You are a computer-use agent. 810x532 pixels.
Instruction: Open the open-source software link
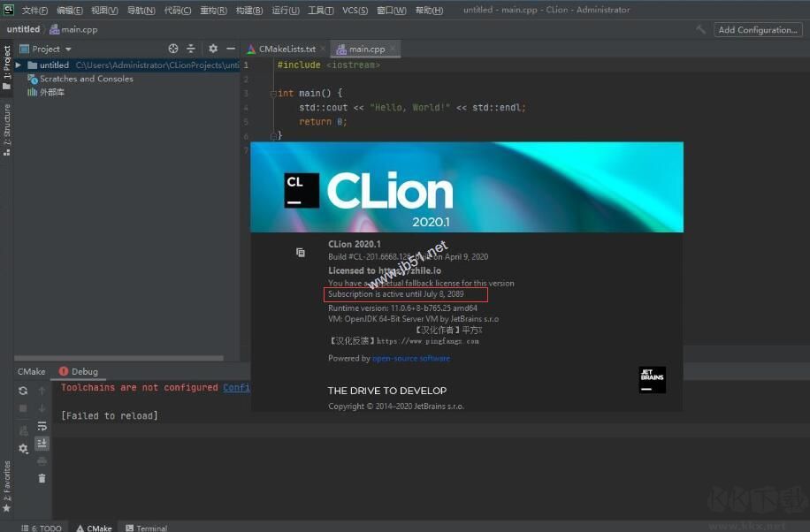point(412,358)
